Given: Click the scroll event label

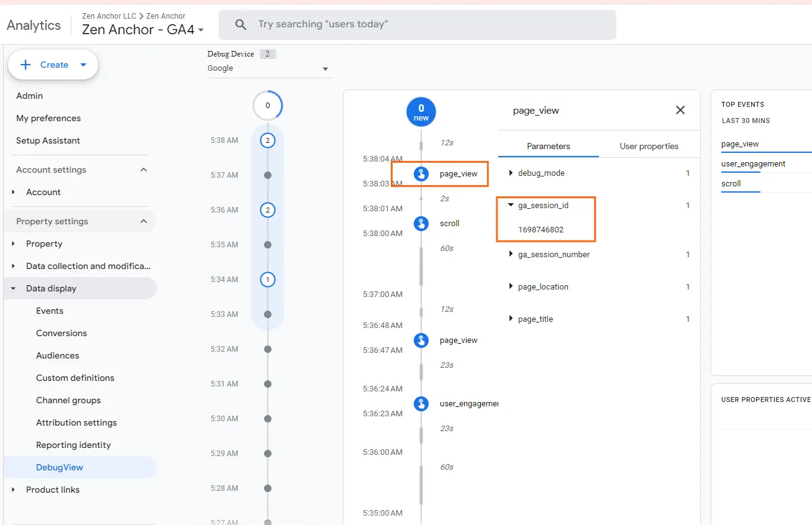Looking at the screenshot, I should coord(450,223).
